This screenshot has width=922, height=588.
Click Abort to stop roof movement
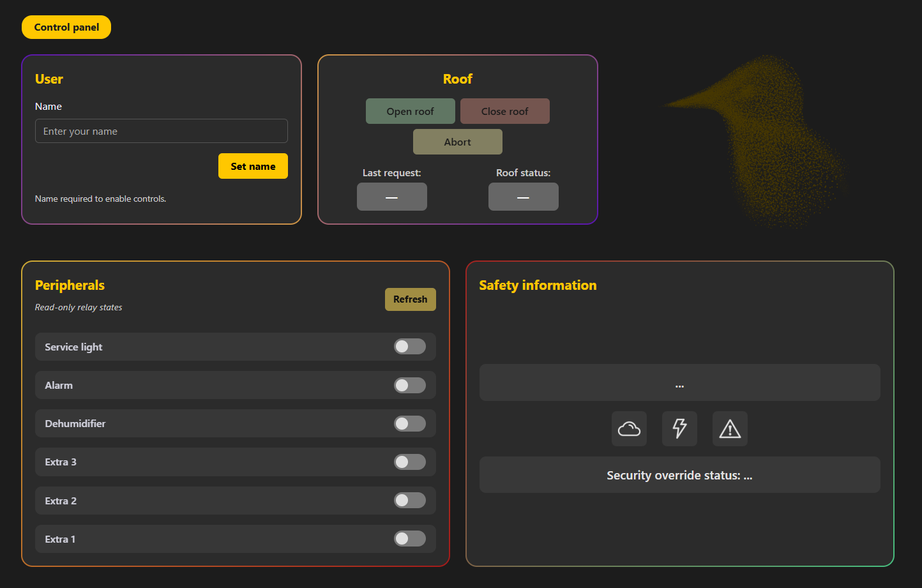click(457, 141)
